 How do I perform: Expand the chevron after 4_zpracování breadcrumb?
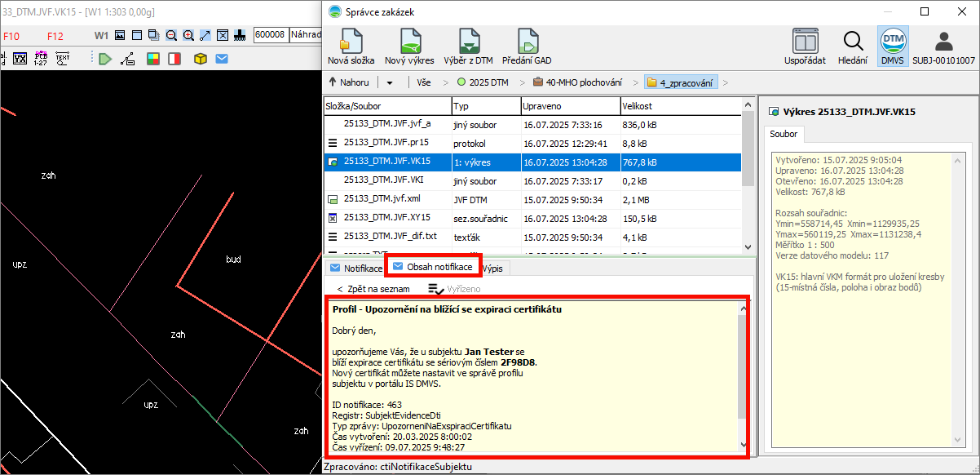[x=726, y=82]
